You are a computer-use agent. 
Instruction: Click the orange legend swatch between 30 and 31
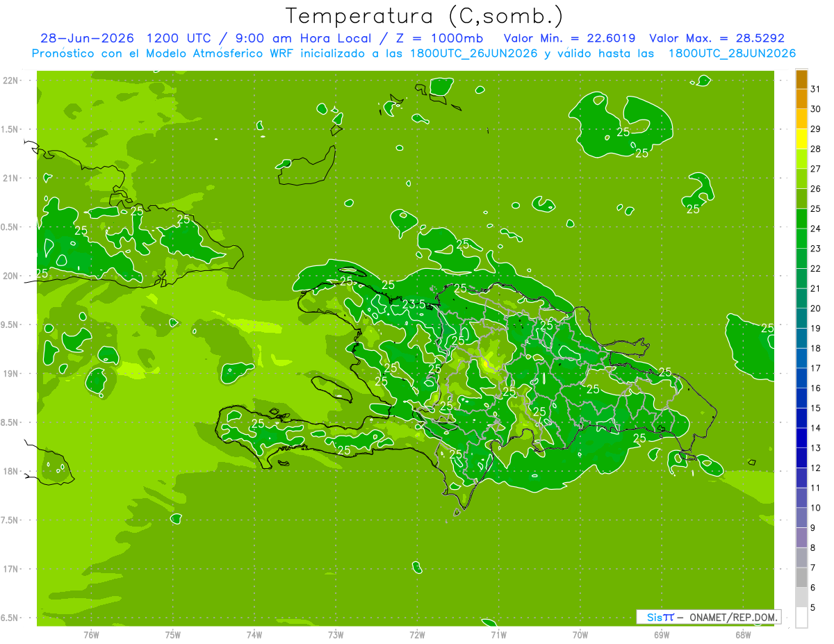(x=801, y=99)
